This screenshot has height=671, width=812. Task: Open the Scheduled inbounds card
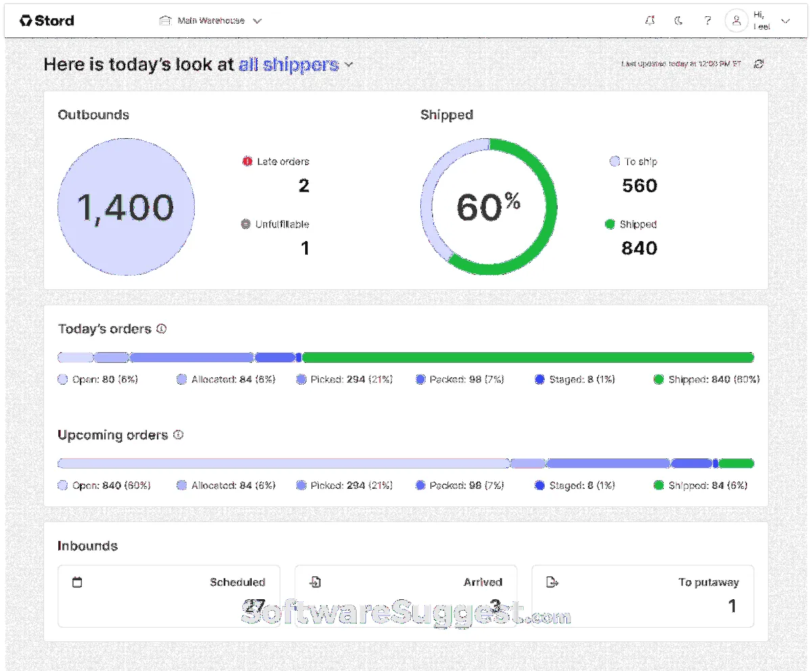(168, 597)
